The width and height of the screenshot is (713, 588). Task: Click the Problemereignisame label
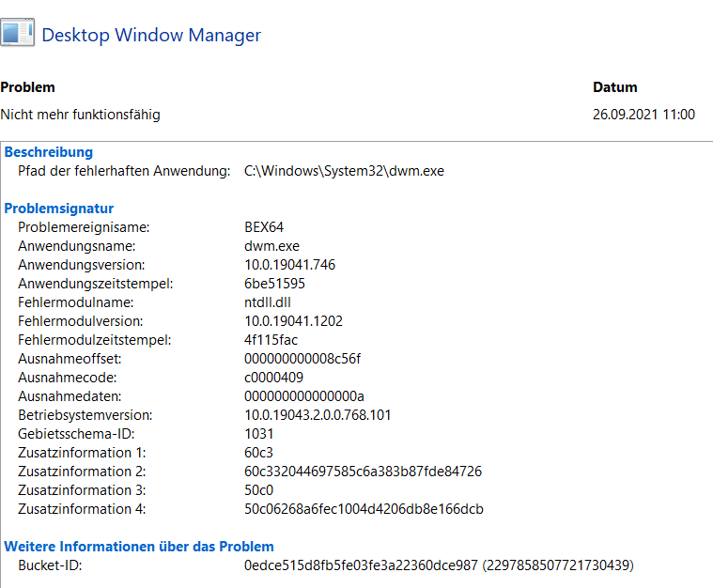point(84,227)
